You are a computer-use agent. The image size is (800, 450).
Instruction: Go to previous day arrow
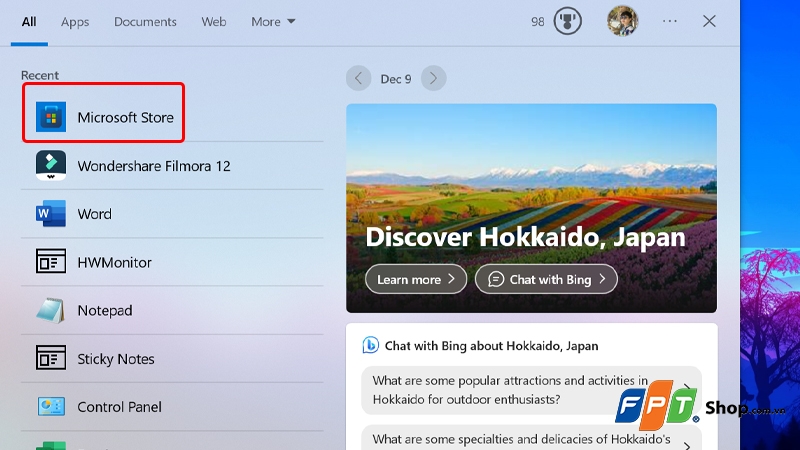click(x=358, y=79)
